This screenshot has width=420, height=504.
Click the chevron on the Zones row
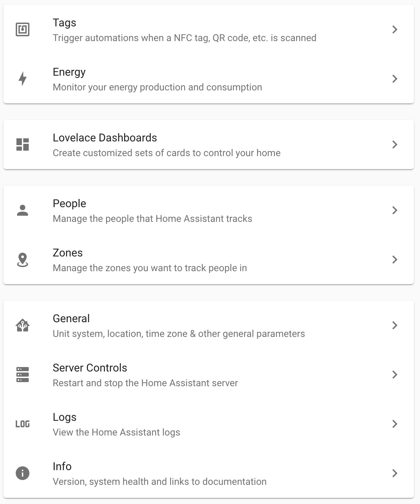(395, 260)
